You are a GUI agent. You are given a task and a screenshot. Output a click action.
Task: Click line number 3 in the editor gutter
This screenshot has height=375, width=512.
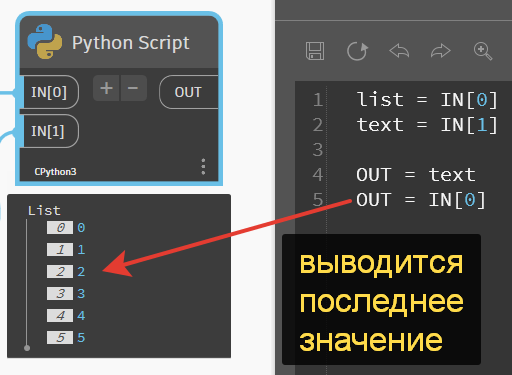318,150
